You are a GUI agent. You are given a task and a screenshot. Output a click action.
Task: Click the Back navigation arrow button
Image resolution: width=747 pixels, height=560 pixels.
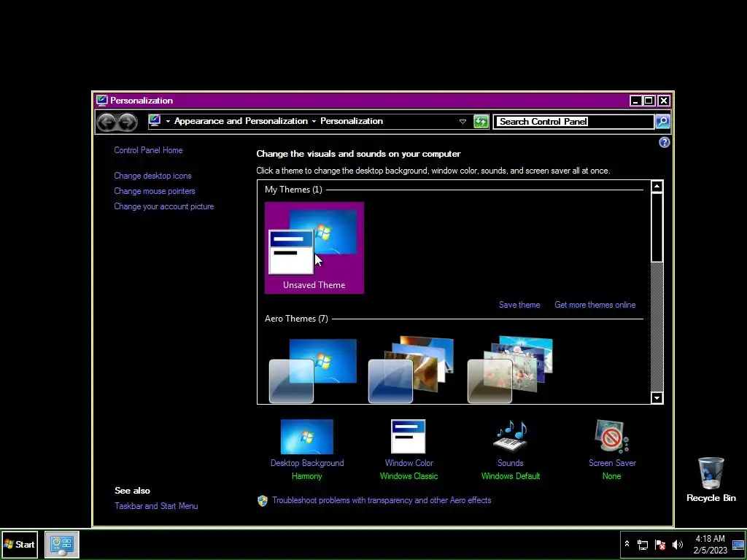(107, 122)
